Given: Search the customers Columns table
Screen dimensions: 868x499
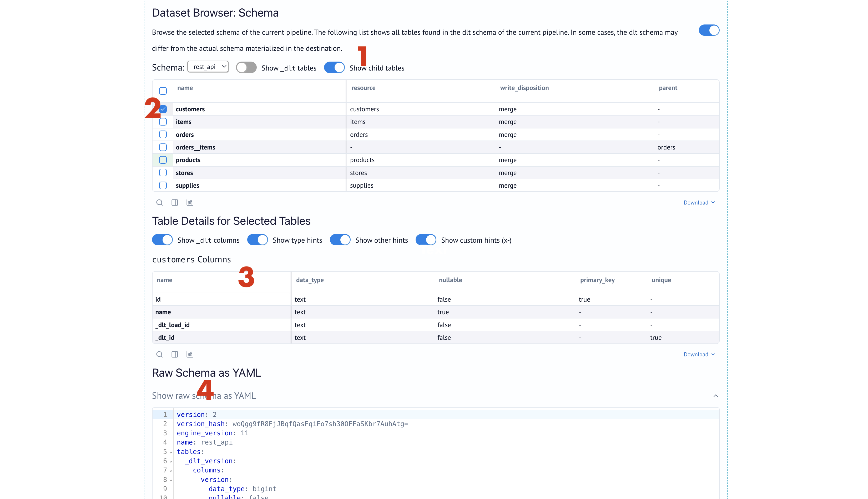Looking at the screenshot, I should [160, 354].
